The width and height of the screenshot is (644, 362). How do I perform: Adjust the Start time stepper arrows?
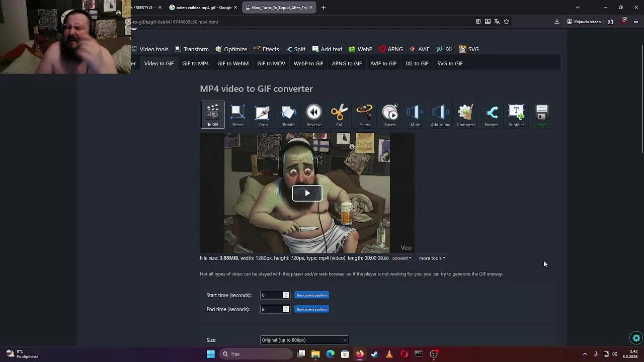(x=286, y=295)
